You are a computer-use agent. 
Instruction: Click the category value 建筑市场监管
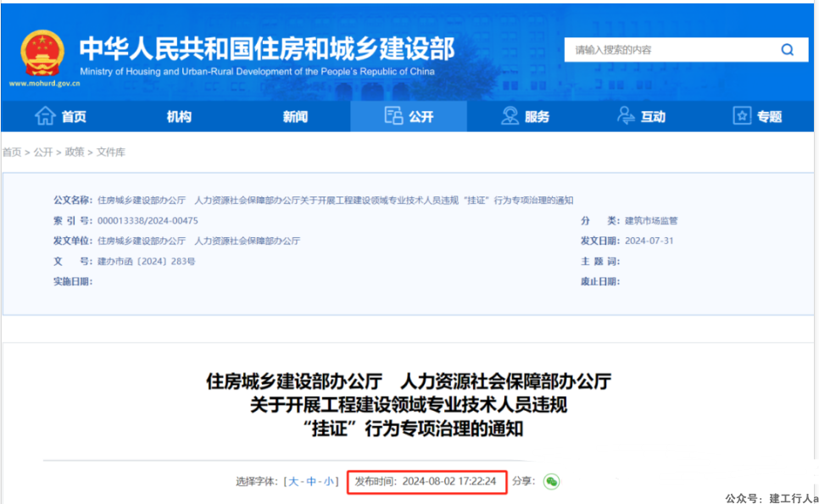pyautogui.click(x=651, y=221)
